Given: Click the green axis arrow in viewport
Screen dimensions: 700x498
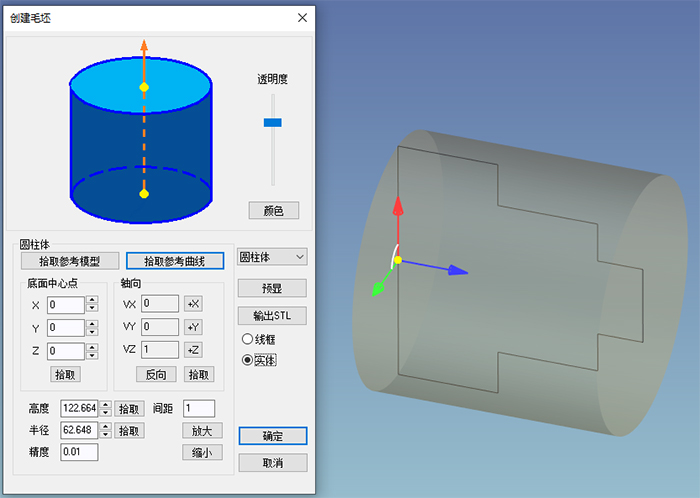Looking at the screenshot, I should (x=378, y=289).
